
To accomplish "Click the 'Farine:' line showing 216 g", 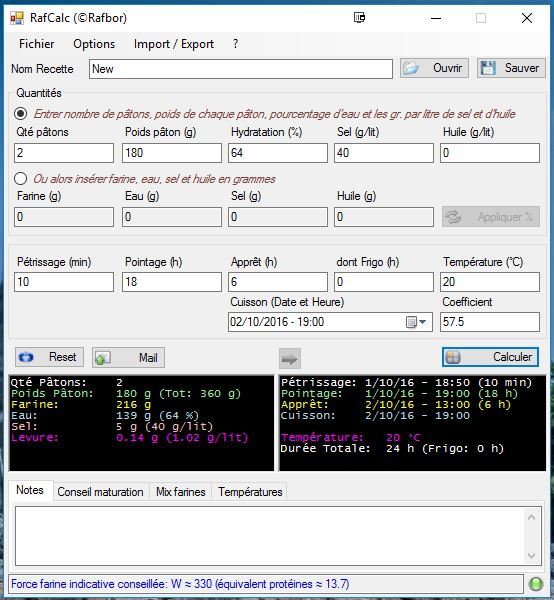I will point(81,404).
